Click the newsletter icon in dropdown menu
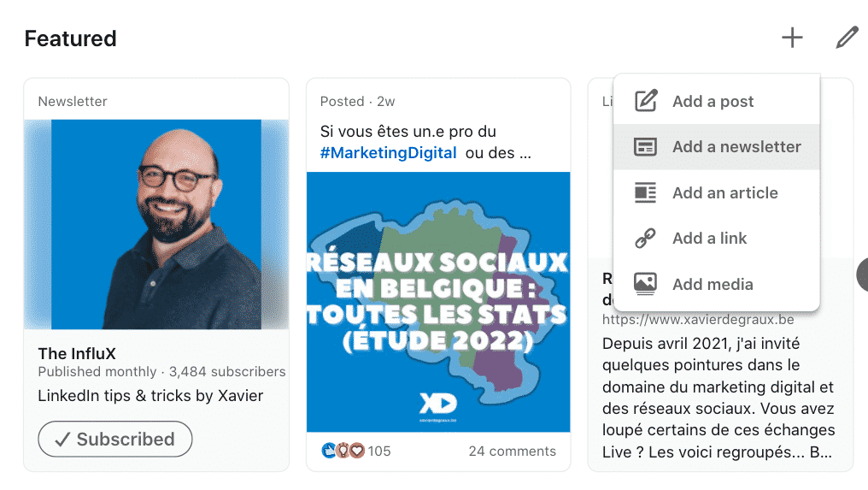 [x=646, y=147]
